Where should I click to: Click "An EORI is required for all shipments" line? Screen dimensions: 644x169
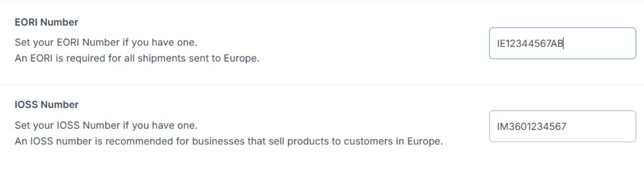137,59
